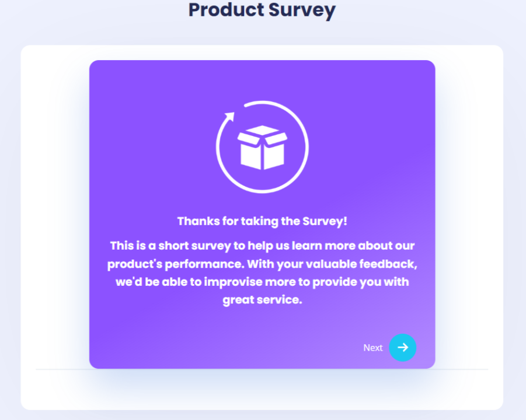Click the open-box lid graphic
Image resolution: width=526 pixels, height=420 pixels.
pyautogui.click(x=262, y=131)
